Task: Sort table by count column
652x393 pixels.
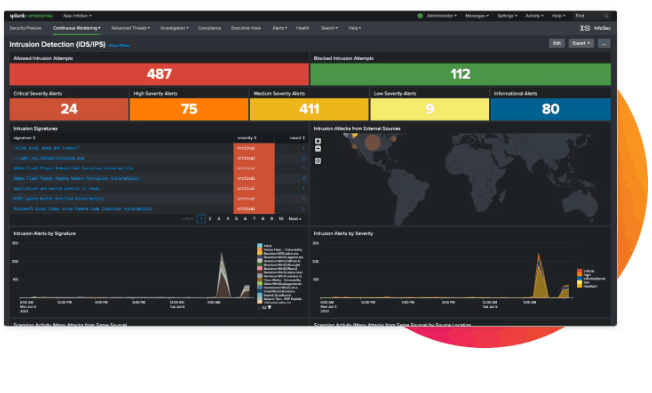Action: click(297, 138)
